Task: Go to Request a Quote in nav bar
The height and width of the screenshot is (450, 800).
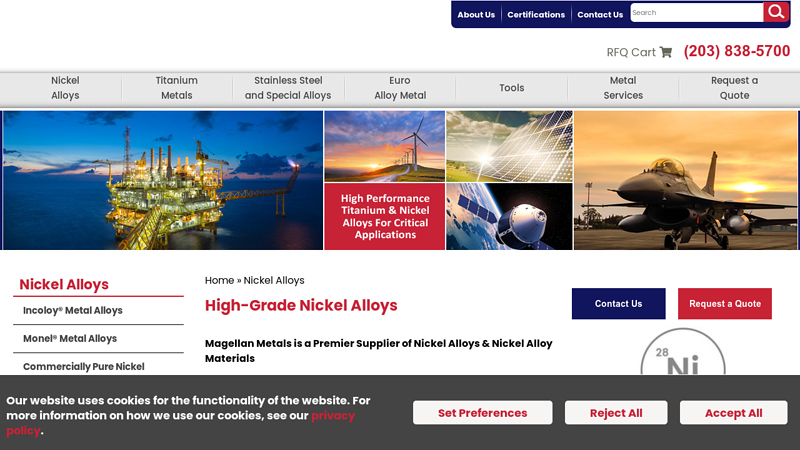Action: pyautogui.click(x=734, y=88)
